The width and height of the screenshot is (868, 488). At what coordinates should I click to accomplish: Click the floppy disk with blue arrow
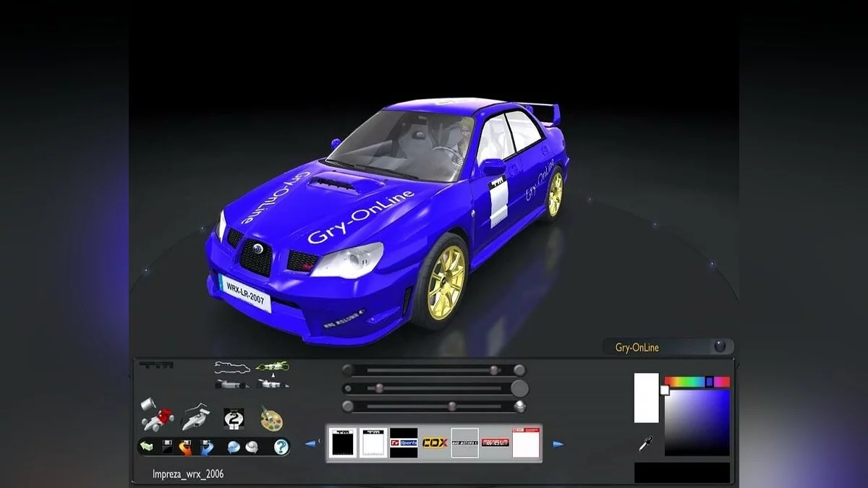point(206,448)
